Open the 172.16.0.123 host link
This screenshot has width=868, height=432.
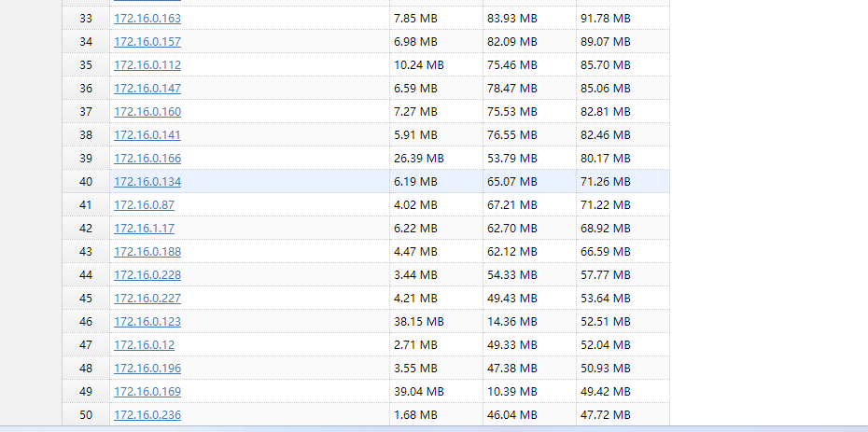(147, 322)
